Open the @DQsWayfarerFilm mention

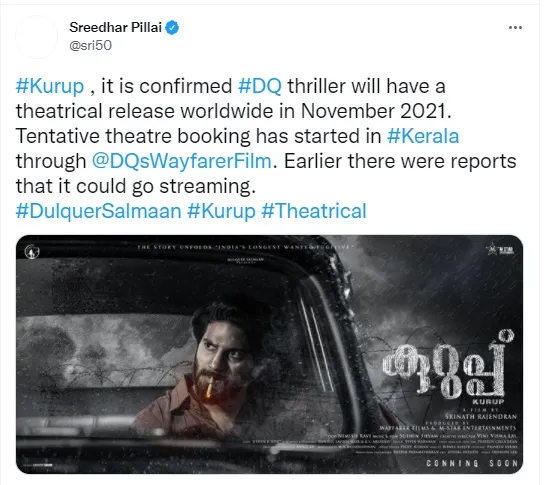pyautogui.click(x=182, y=161)
